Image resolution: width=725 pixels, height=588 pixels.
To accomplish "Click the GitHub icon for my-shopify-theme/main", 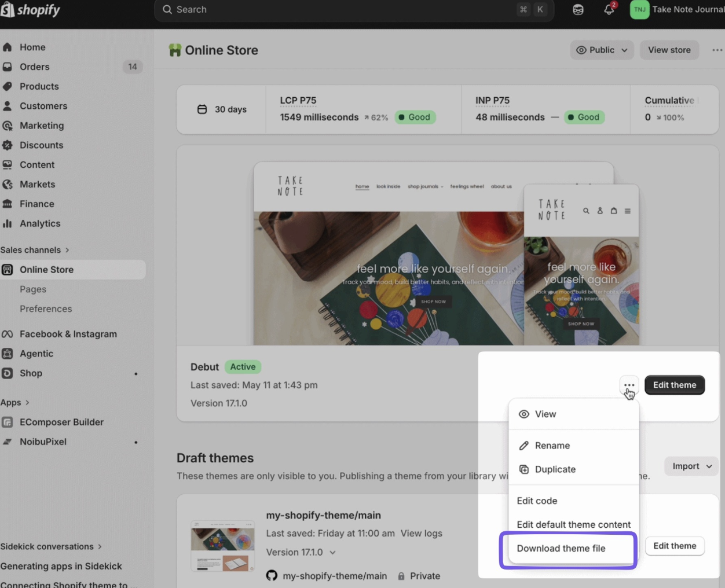I will point(272,576).
